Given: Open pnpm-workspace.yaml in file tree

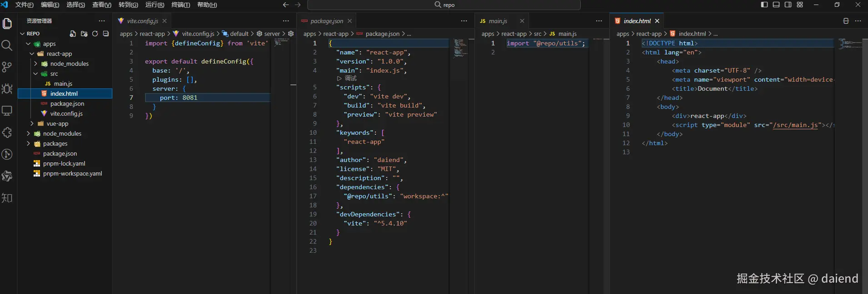Looking at the screenshot, I should (72, 173).
